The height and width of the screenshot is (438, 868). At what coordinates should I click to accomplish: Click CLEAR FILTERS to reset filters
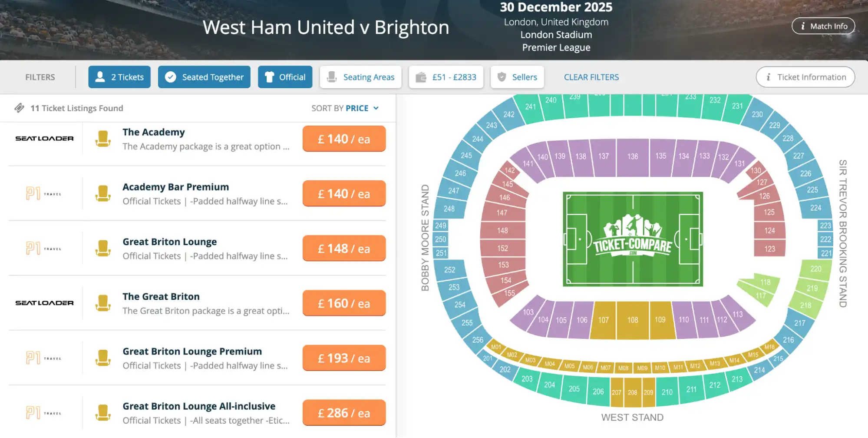tap(591, 77)
